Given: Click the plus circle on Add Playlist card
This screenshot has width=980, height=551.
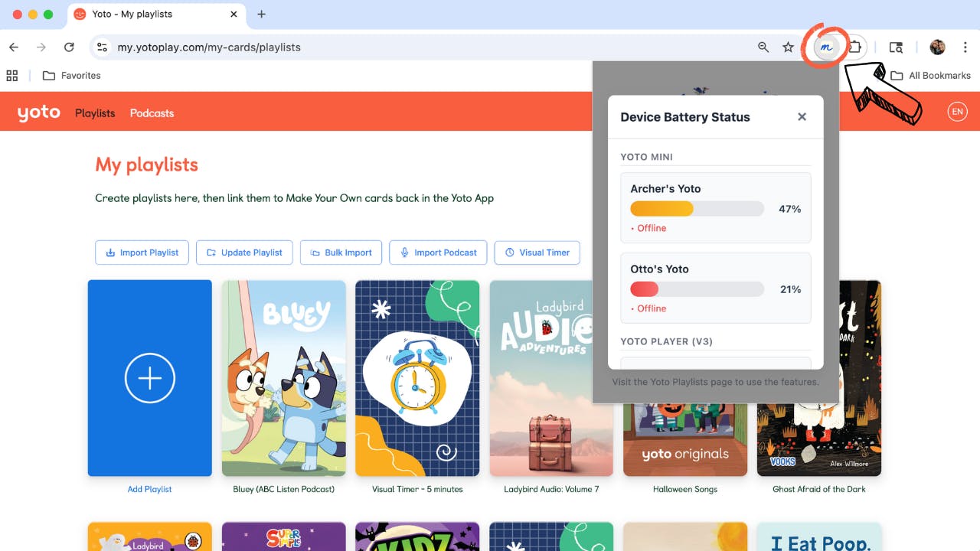Looking at the screenshot, I should [x=150, y=378].
